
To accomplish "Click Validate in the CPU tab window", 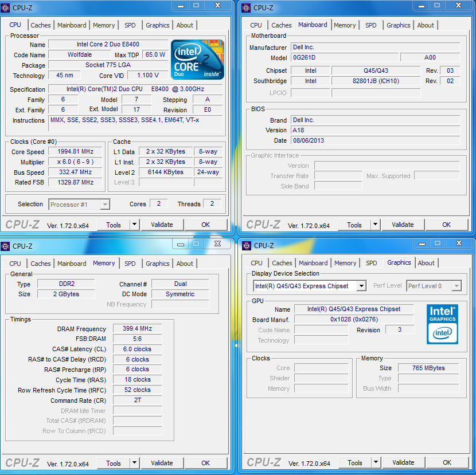I will point(162,225).
